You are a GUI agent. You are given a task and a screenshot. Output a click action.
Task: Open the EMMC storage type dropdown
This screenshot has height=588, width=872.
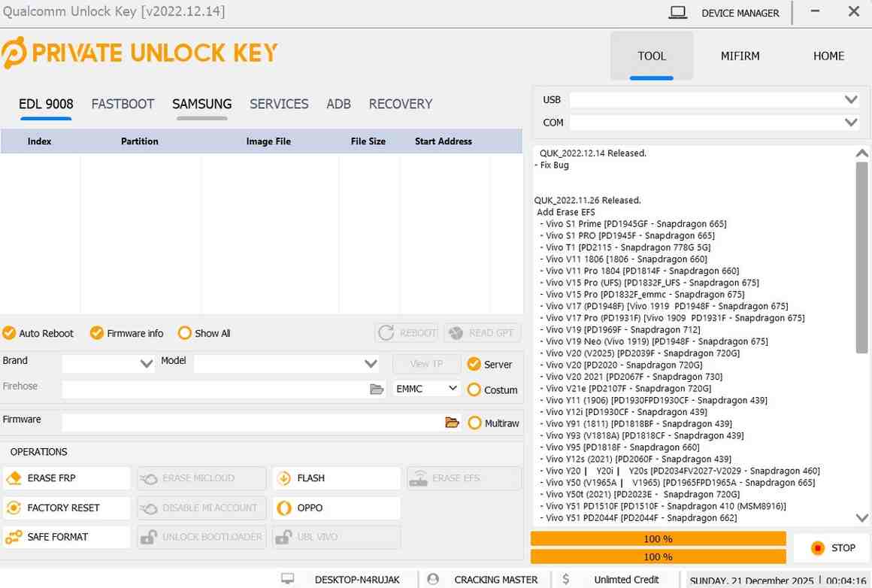[x=426, y=388]
